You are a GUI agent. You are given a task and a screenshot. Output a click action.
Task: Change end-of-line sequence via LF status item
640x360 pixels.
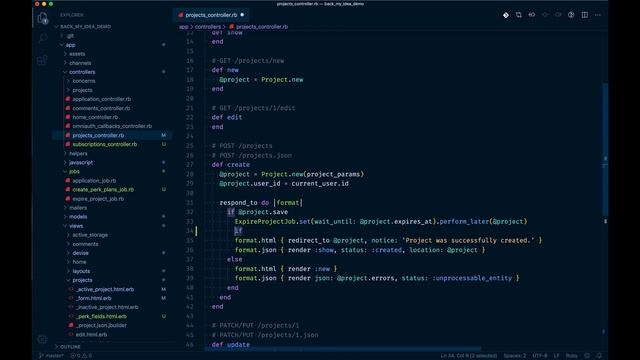(x=556, y=356)
